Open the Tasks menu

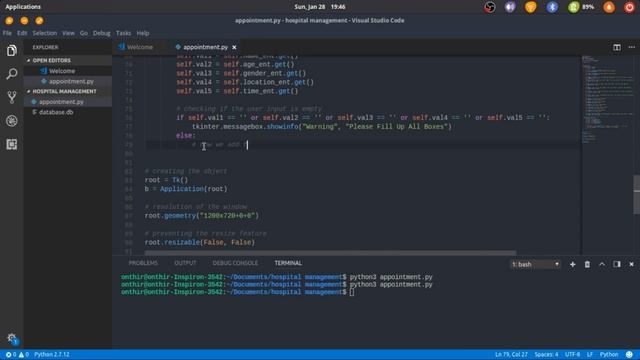(123, 33)
